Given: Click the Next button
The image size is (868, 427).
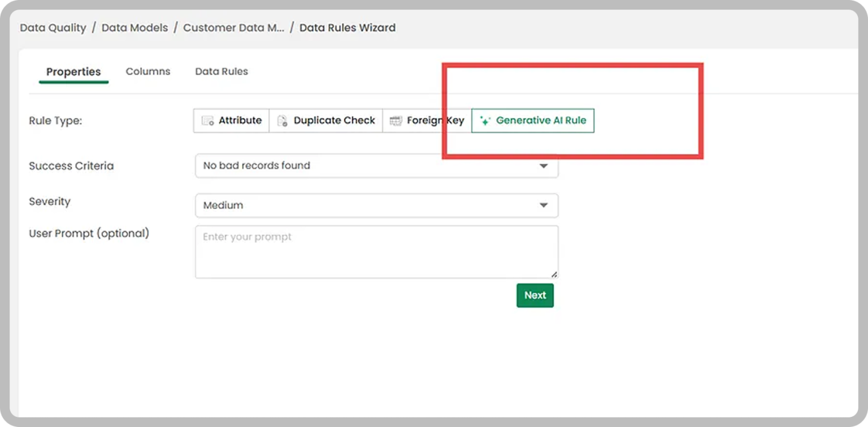Looking at the screenshot, I should 535,295.
